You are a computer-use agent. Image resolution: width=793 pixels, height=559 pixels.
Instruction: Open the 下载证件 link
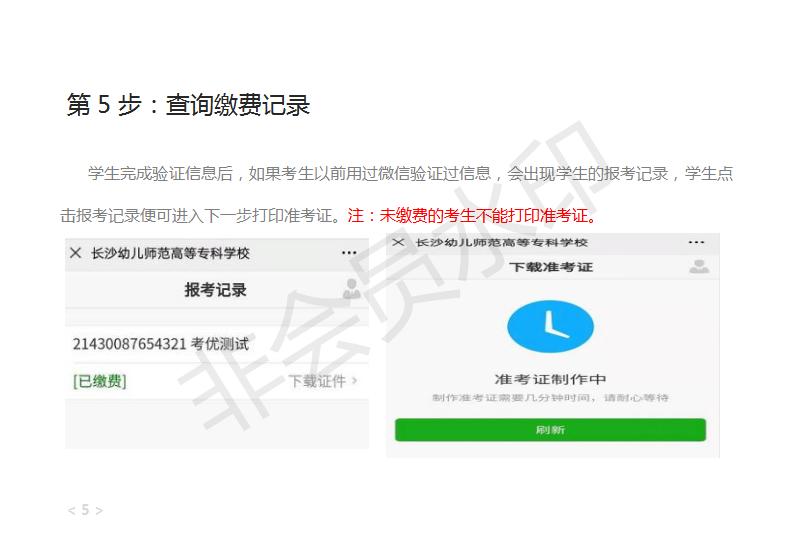[x=317, y=381]
